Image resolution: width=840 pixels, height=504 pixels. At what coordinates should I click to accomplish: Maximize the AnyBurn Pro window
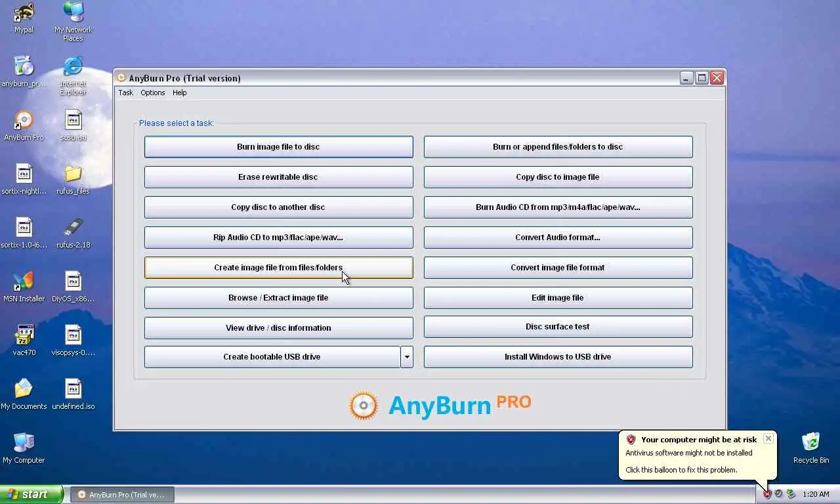(x=702, y=78)
